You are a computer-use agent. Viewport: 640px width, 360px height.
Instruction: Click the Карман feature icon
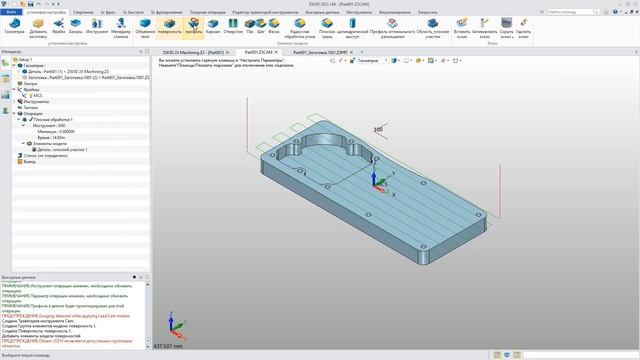click(x=213, y=27)
